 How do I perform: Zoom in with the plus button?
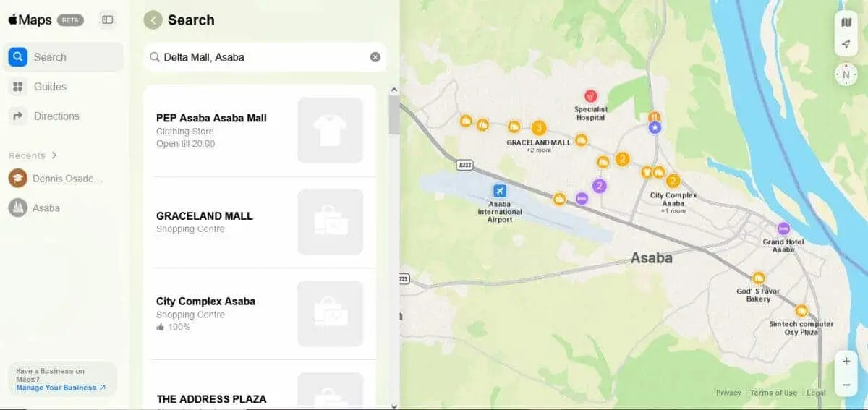(x=846, y=361)
